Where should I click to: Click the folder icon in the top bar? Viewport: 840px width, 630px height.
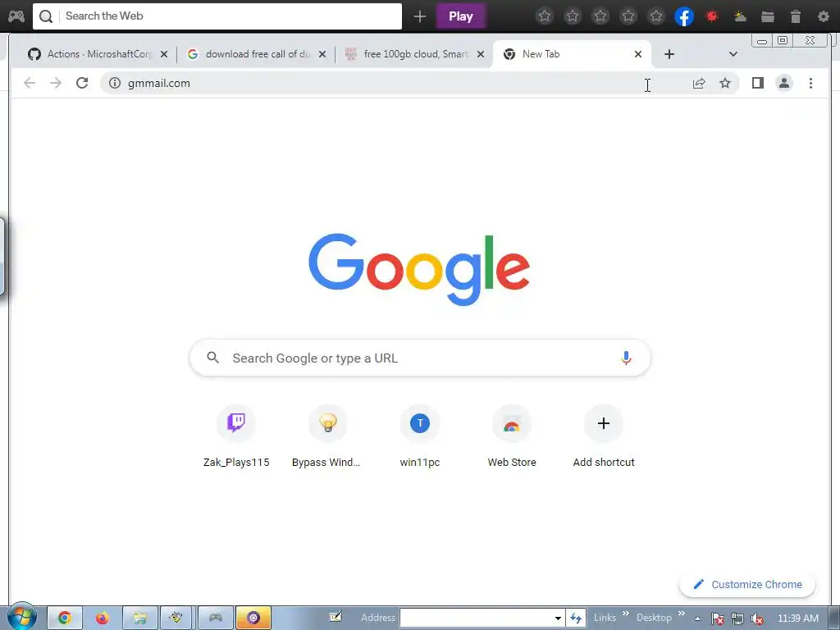(768, 16)
